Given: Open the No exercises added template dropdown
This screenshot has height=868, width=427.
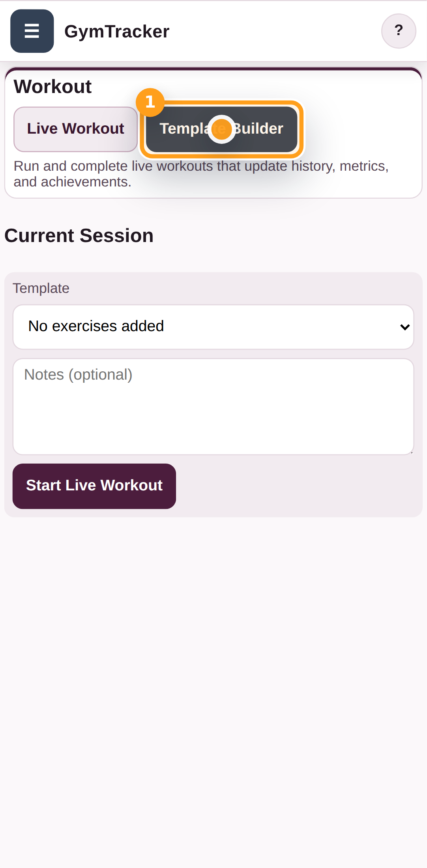Looking at the screenshot, I should coord(213,327).
